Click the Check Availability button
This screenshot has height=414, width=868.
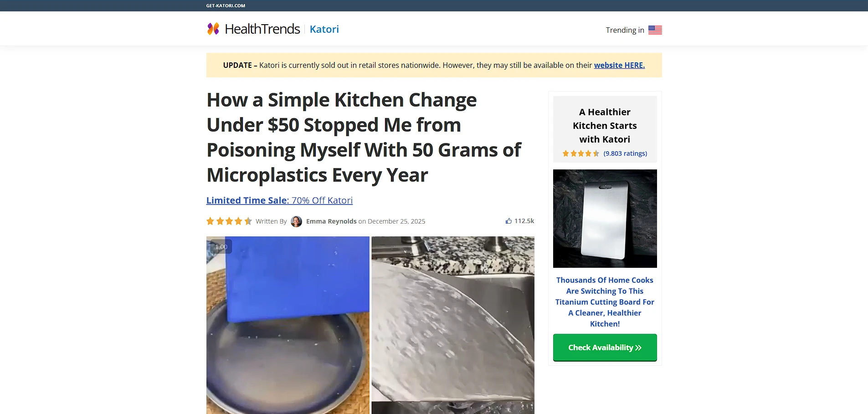[605, 348]
